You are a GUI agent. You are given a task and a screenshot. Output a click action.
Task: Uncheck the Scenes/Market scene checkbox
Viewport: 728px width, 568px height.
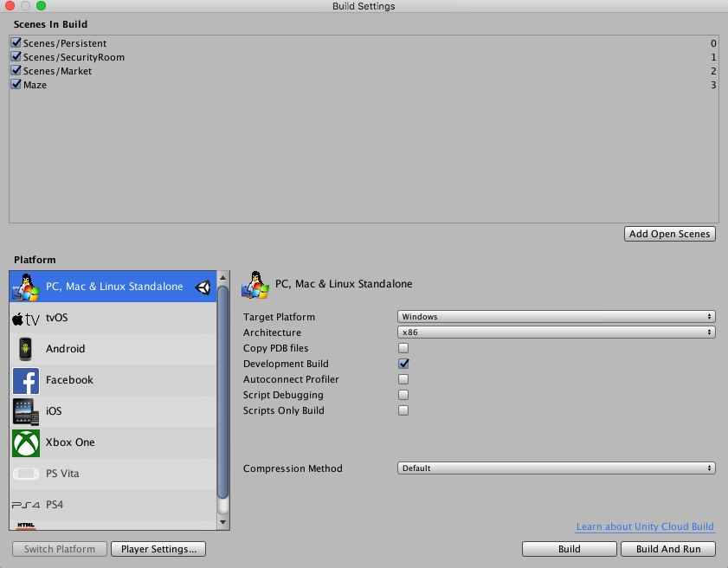click(x=16, y=71)
